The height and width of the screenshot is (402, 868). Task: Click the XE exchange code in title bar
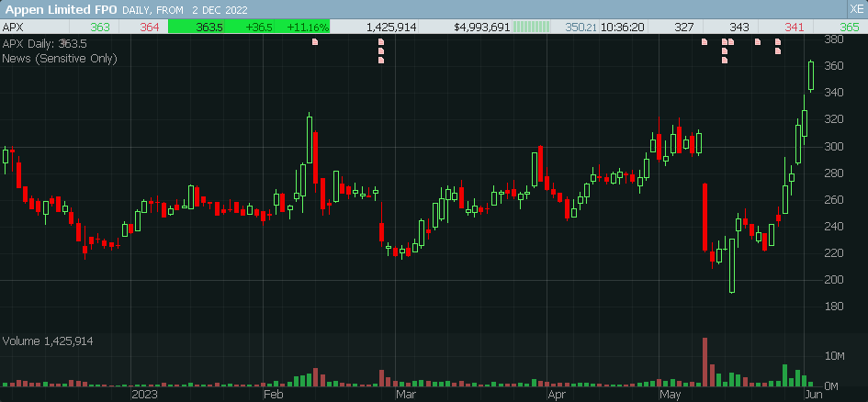pyautogui.click(x=857, y=9)
